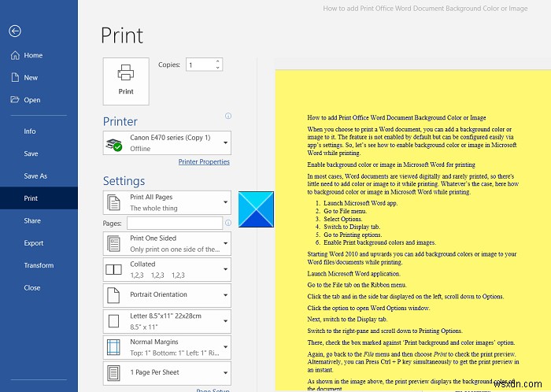
Task: Click the back arrow icon
Action: (x=15, y=31)
